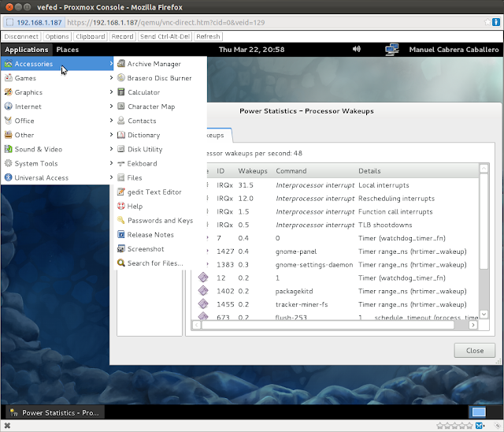Expand the Games submenu
The image size is (504, 432).
pyautogui.click(x=57, y=78)
